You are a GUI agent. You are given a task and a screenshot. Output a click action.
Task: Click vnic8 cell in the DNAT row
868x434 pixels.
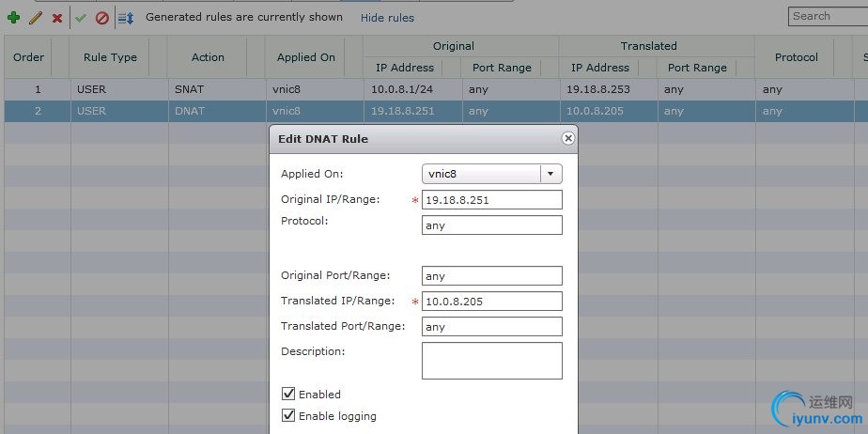click(315, 111)
